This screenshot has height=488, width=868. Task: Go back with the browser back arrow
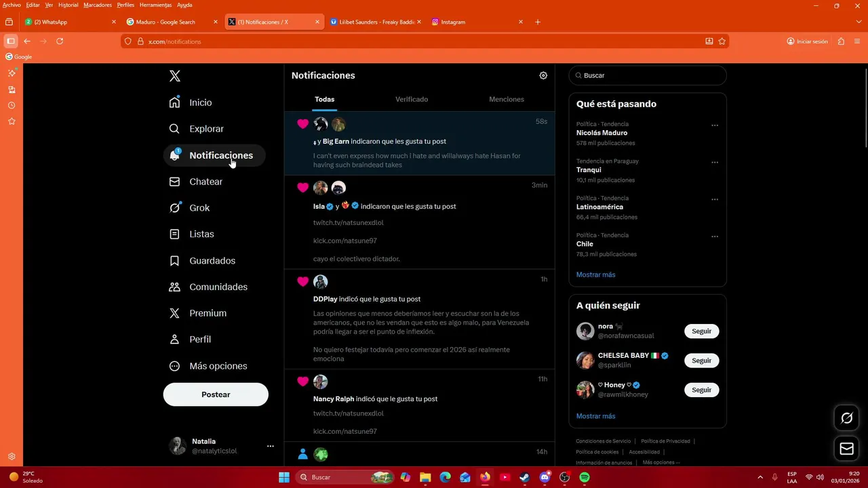(x=27, y=41)
